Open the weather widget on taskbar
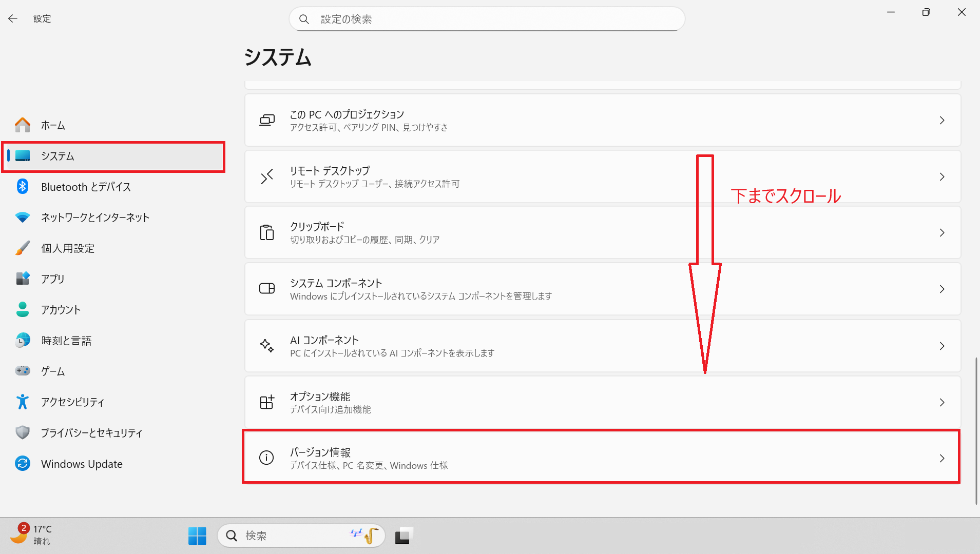 tap(32, 535)
